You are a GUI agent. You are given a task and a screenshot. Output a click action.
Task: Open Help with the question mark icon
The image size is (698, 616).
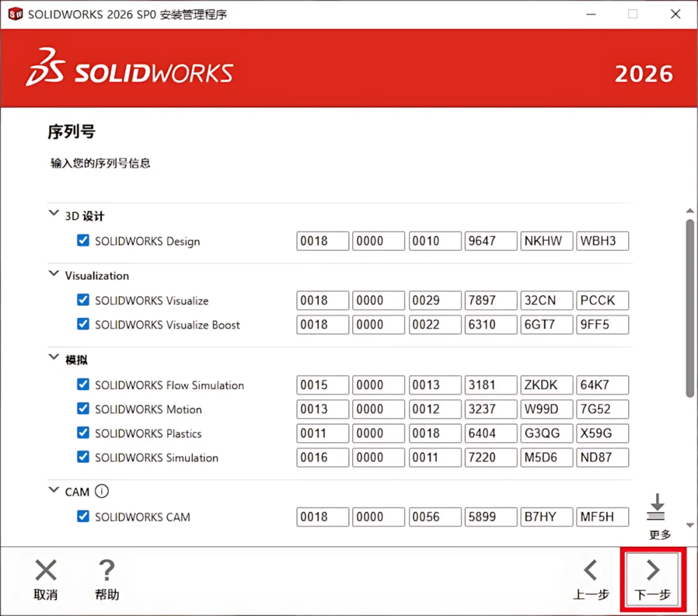107,570
